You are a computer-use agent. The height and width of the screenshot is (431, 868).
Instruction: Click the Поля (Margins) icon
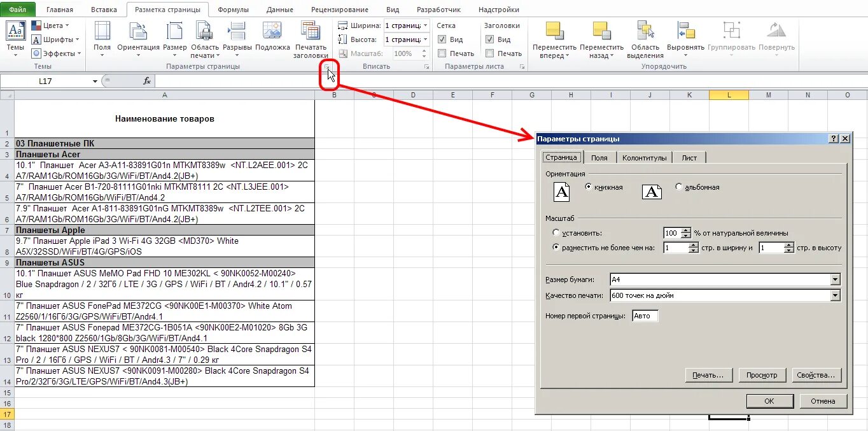click(x=102, y=31)
